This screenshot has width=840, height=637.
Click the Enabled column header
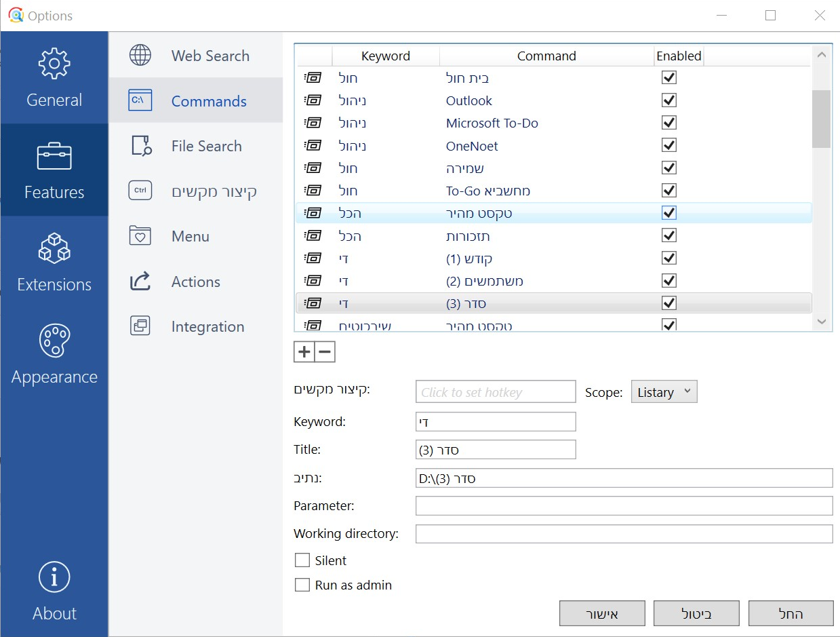pyautogui.click(x=679, y=56)
